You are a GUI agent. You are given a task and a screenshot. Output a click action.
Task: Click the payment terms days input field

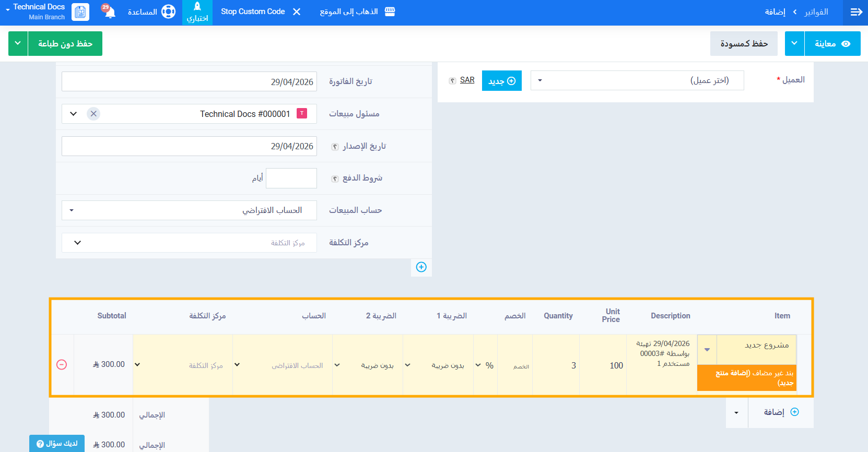coord(291,178)
